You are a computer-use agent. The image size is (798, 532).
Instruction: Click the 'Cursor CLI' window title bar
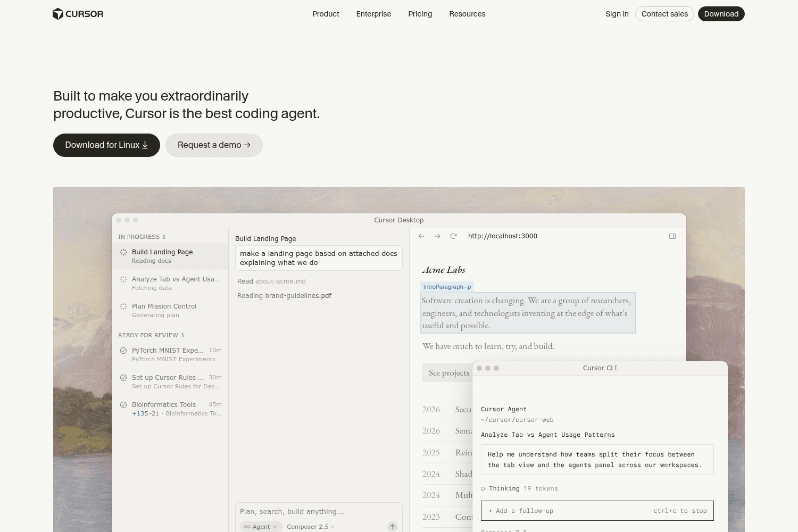click(600, 368)
